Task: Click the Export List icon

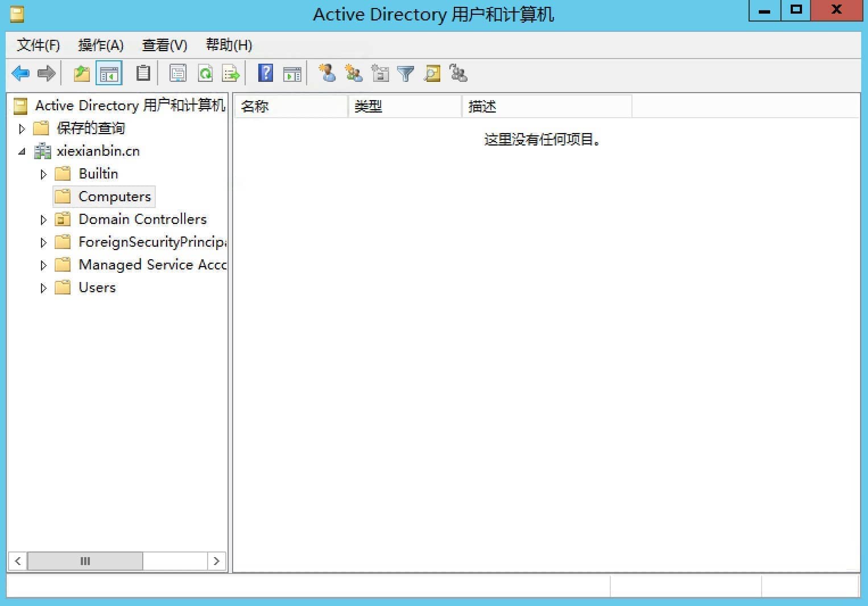Action: click(231, 73)
